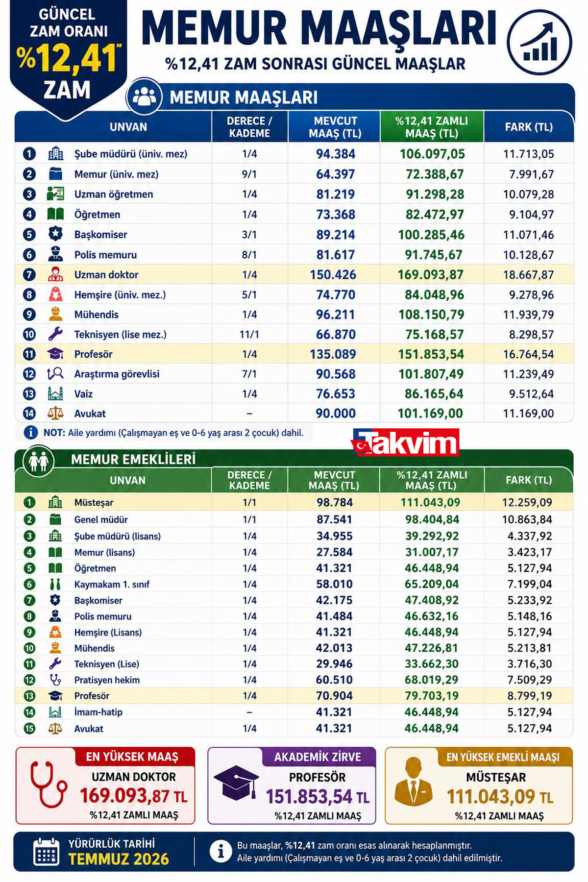Click the nurse icon in Hemşire (üniv. mez.) row

(x=55, y=294)
